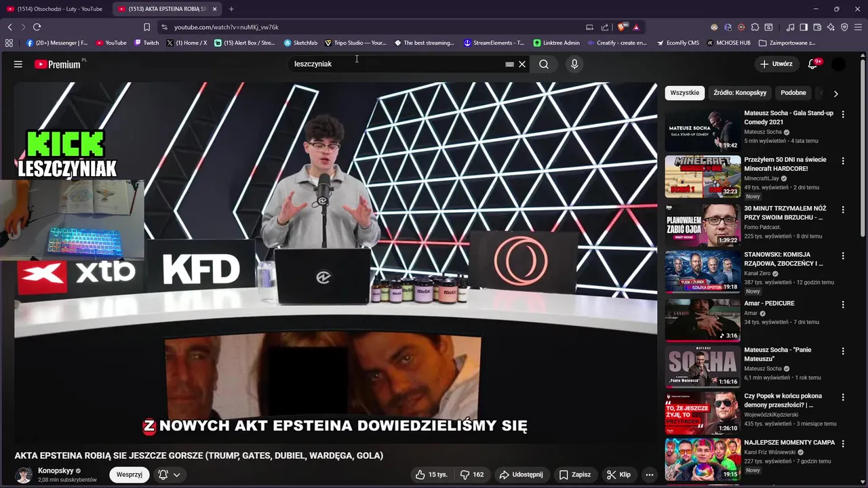This screenshot has width=868, height=488.
Task: Open options for STANOWSKI: KOMISJA RZĄDOWA video
Action: point(843,256)
